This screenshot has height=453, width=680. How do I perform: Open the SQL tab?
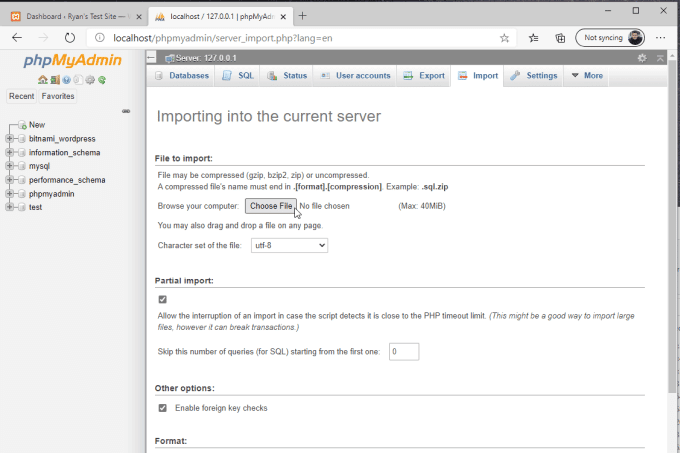click(238, 76)
